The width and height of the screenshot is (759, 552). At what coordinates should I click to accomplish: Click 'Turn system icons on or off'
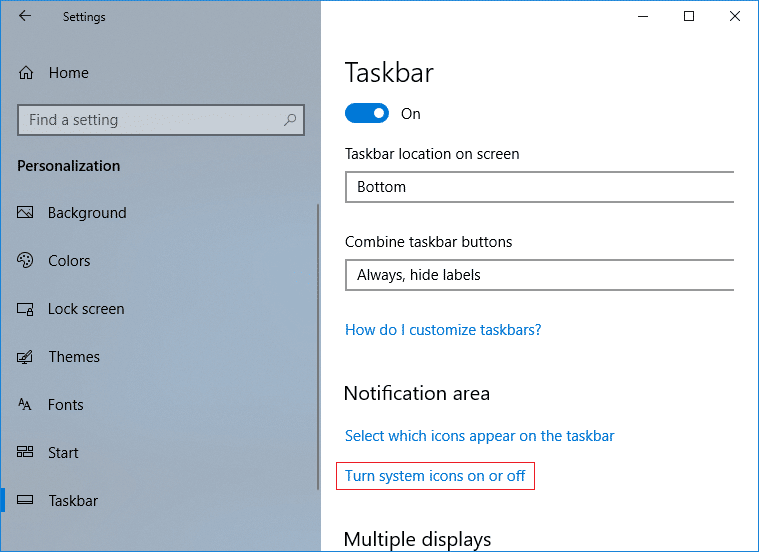[435, 476]
